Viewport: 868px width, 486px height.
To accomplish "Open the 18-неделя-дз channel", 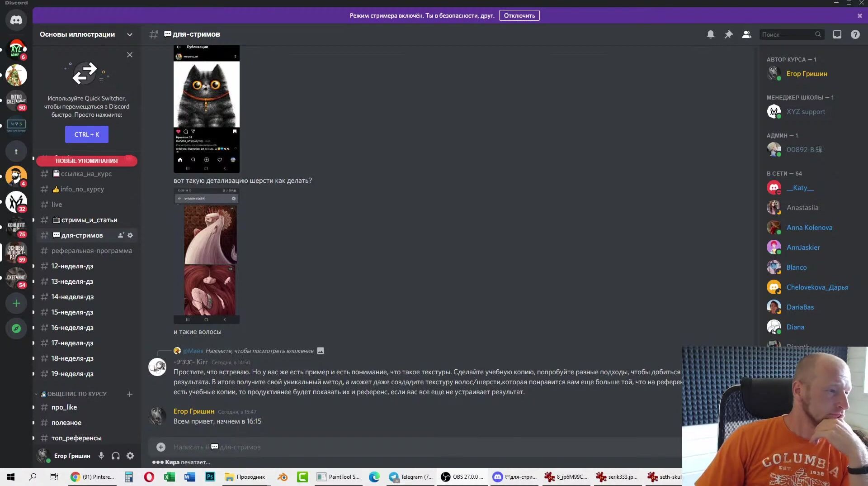I will [87, 358].
